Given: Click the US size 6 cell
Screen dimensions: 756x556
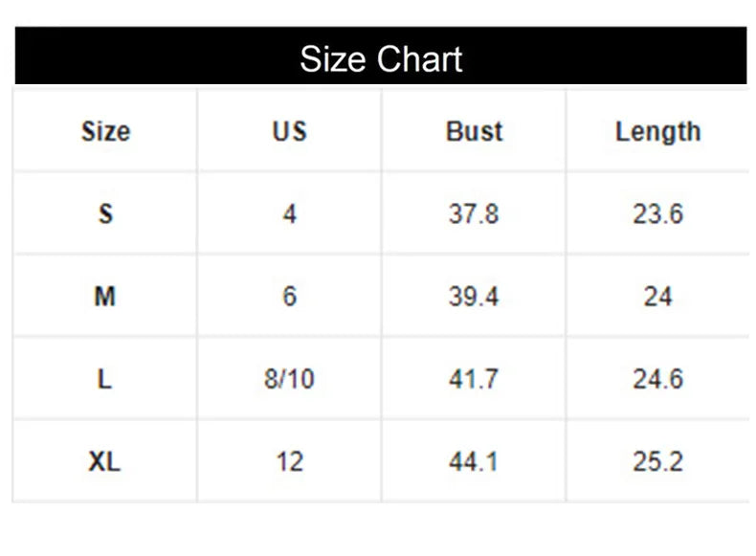Looking at the screenshot, I should (x=289, y=297).
